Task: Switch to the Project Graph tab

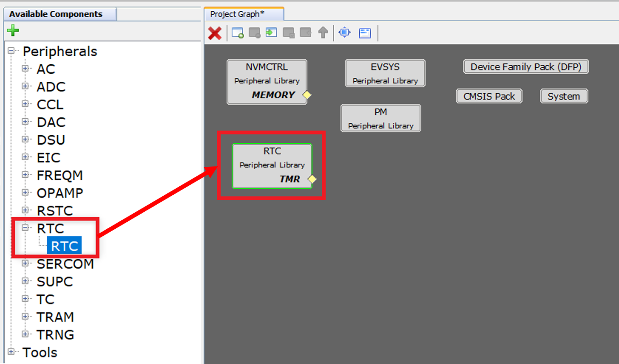Action: point(238,14)
